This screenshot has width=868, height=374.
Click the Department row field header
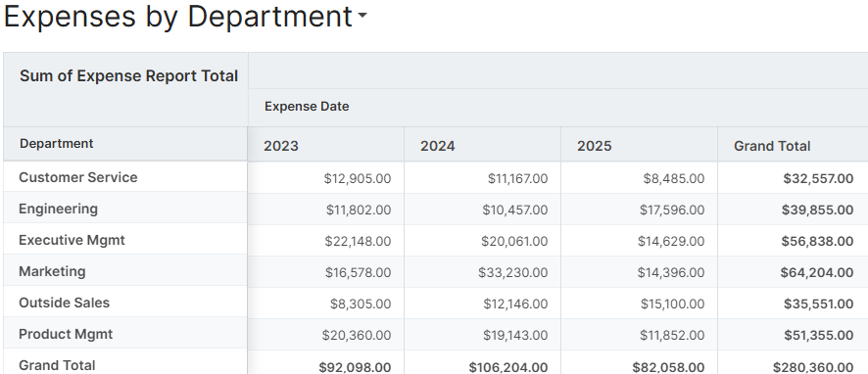click(x=125, y=144)
